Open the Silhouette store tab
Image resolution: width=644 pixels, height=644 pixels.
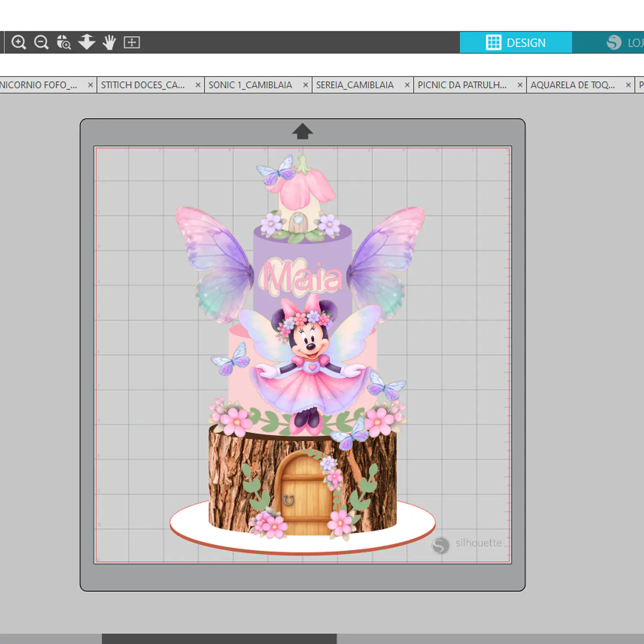coord(608,43)
